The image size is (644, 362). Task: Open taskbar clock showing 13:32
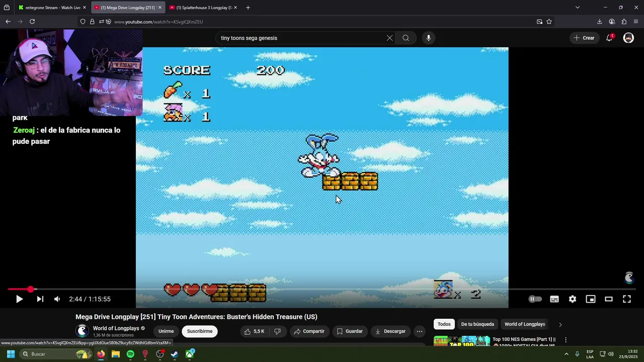pyautogui.click(x=628, y=354)
